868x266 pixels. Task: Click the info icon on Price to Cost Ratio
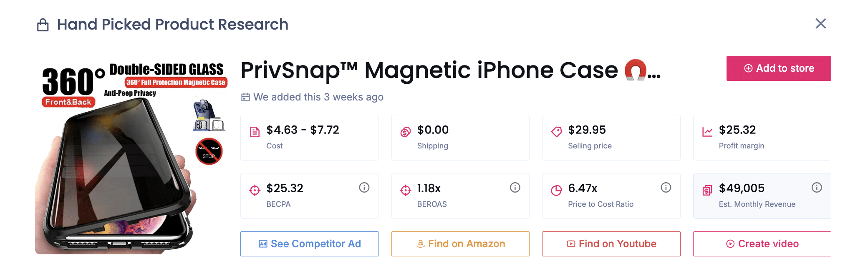pos(666,188)
